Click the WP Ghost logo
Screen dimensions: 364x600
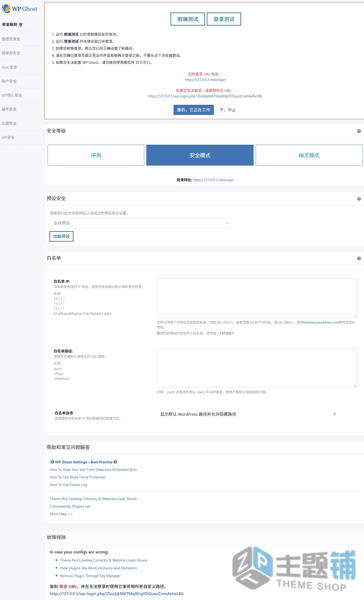(20, 9)
